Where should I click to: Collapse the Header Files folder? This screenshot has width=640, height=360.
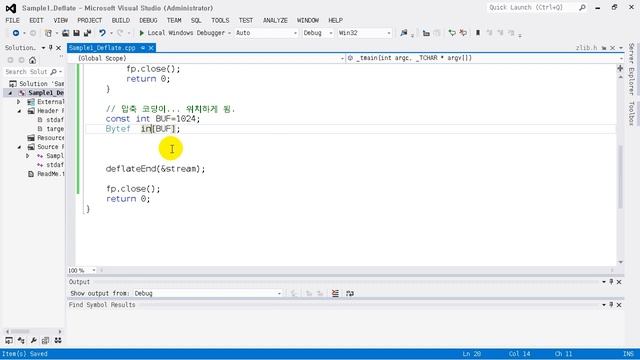click(x=19, y=111)
